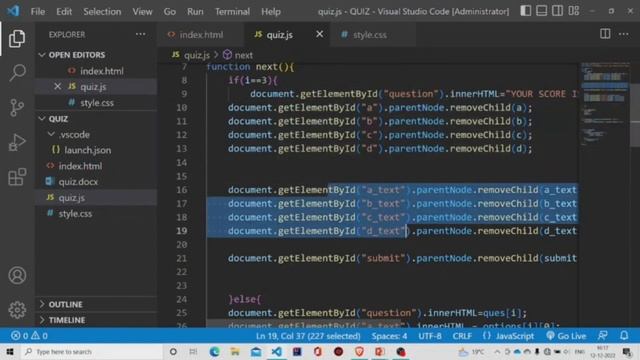Click the VS Code taskbar icon
This screenshot has height=360, width=640.
(276, 351)
